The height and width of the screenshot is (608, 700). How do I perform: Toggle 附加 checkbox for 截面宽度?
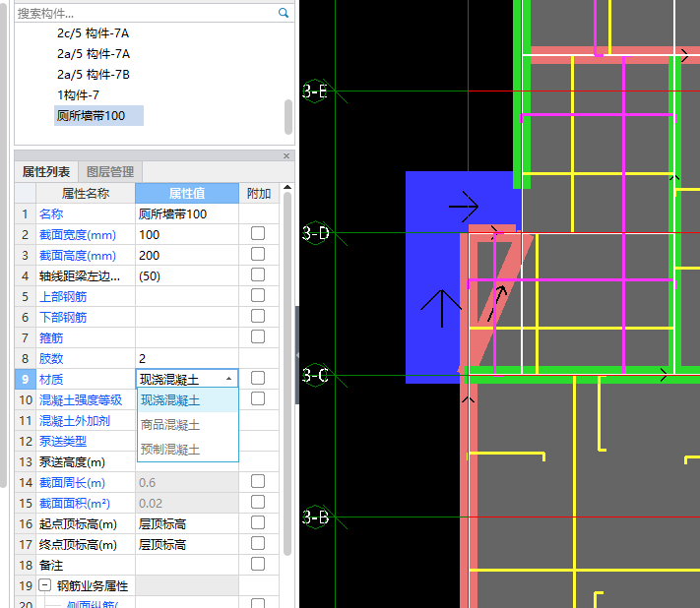pos(258,233)
